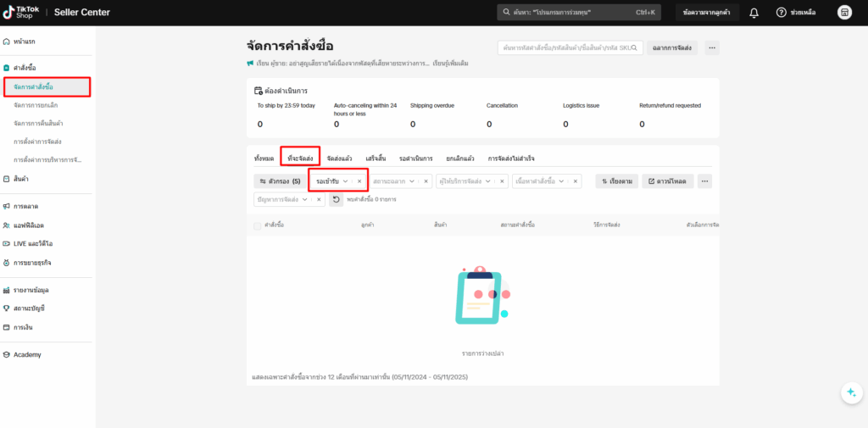868x428 pixels.
Task: Switch to the ยกเลิกแล้ว tab
Action: pos(459,158)
